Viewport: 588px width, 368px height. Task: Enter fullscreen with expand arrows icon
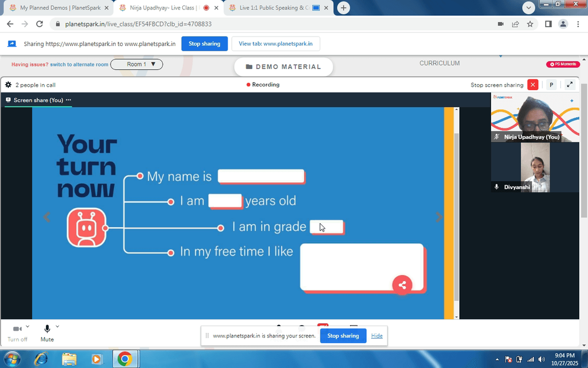point(569,85)
